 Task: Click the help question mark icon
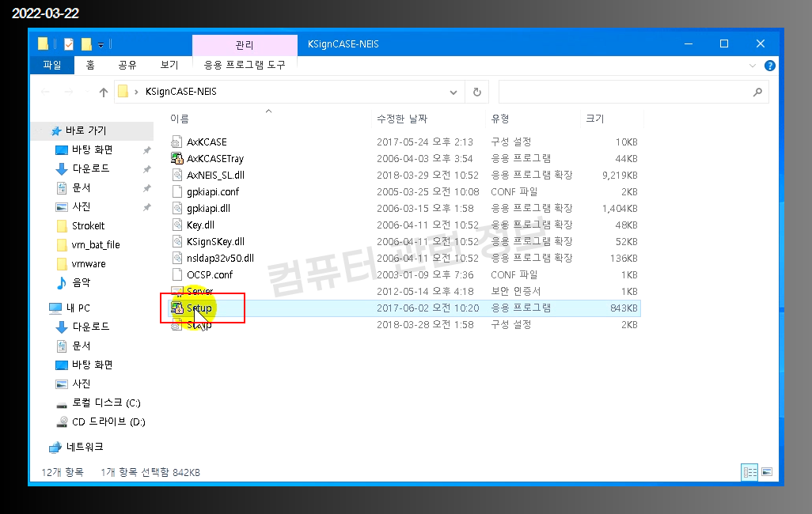tap(769, 66)
